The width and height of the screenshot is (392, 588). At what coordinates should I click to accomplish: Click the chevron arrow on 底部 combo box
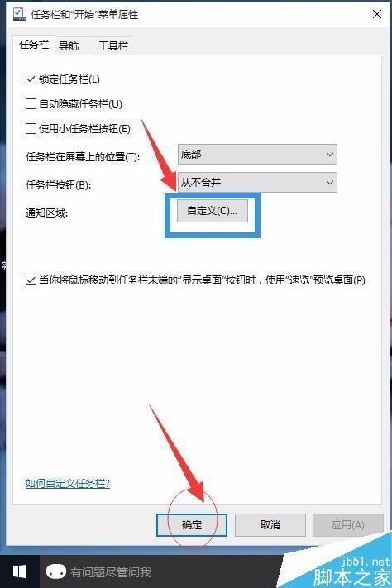[x=330, y=154]
